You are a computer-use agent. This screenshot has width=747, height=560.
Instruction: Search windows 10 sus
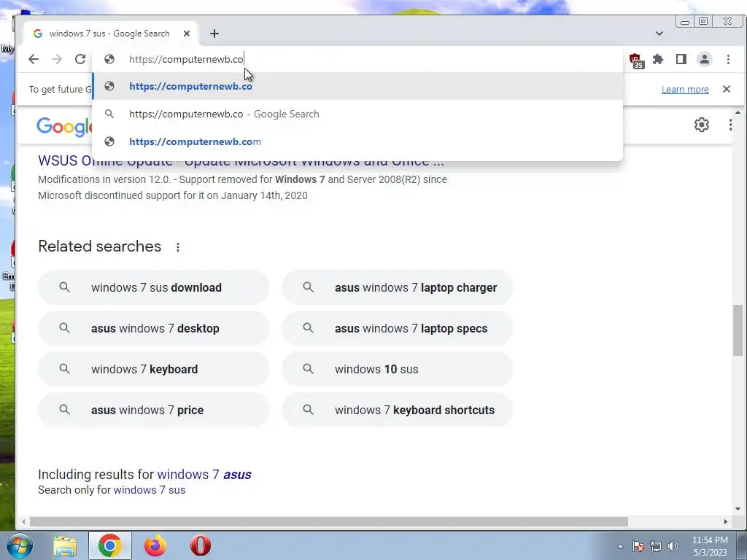(398, 369)
